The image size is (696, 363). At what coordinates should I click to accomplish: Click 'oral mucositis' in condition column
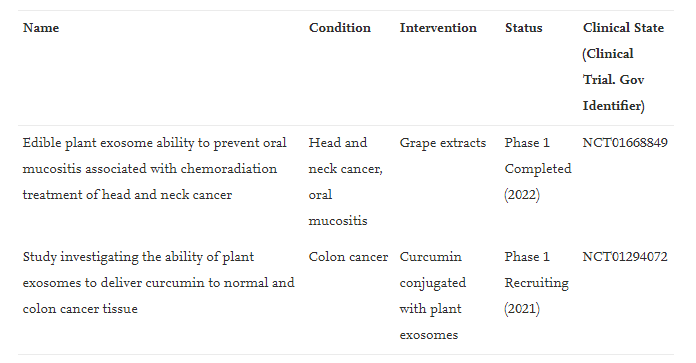pos(338,208)
